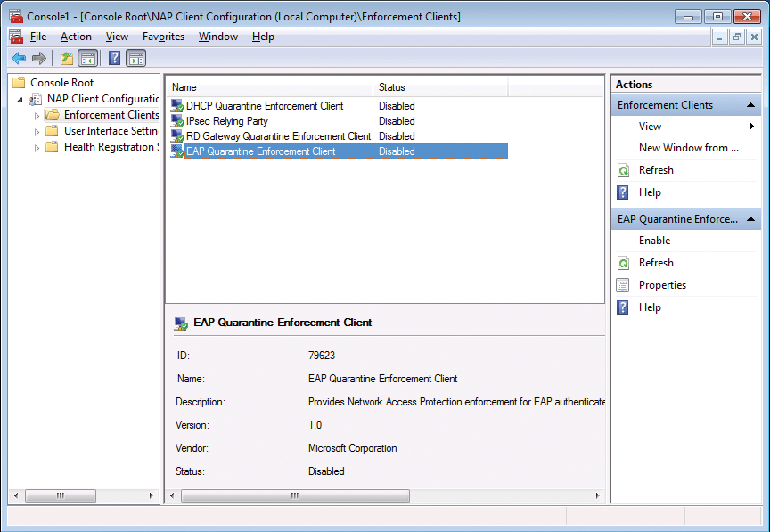Expand the User Interface Settings tree node
Viewport: 770px width, 532px height.
point(37,132)
